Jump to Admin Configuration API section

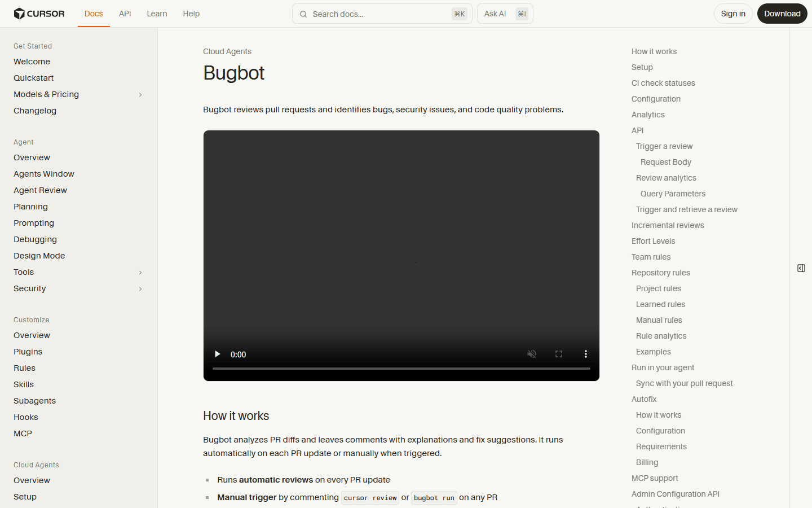pyautogui.click(x=676, y=494)
